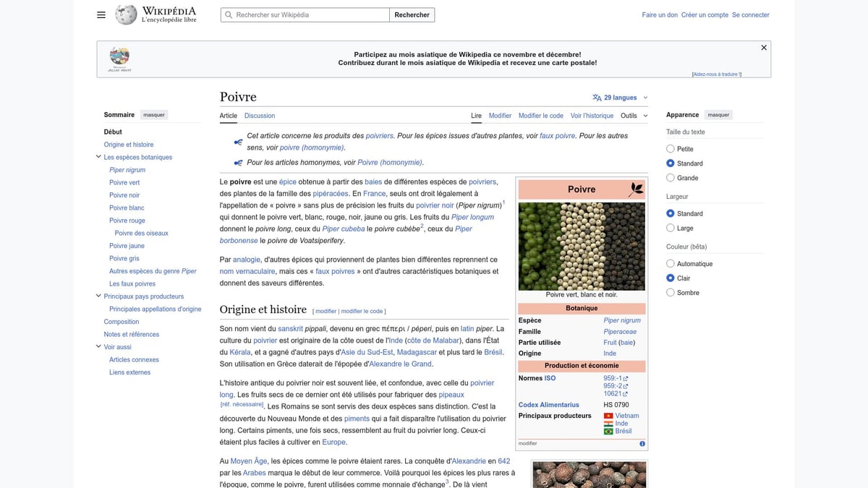Viewport: 868px width, 488px height.
Task: Click the Wikipedia globe logo
Action: [x=126, y=14]
